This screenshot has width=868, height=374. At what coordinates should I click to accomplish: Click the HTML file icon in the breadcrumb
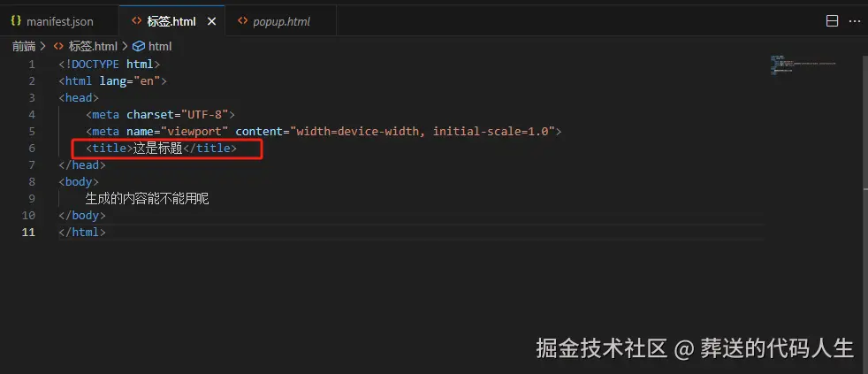point(58,46)
